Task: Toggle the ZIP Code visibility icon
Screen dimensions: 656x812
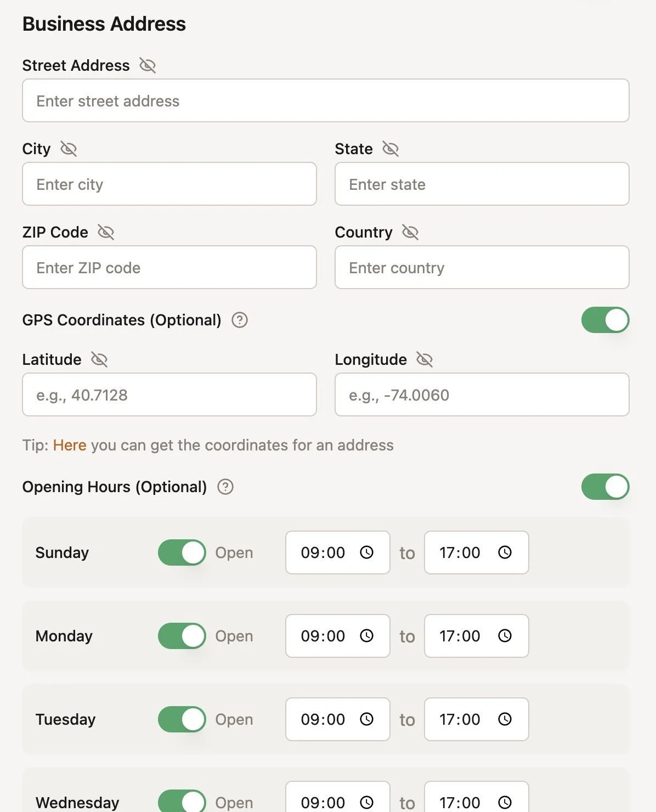Action: pos(106,233)
